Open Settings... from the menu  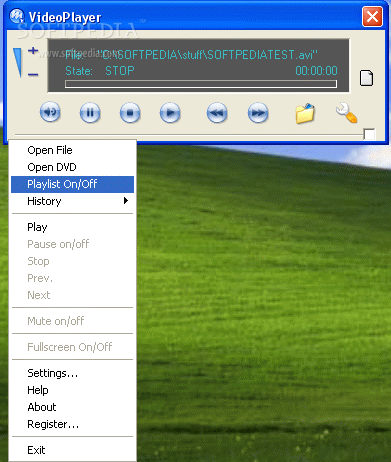click(72, 373)
